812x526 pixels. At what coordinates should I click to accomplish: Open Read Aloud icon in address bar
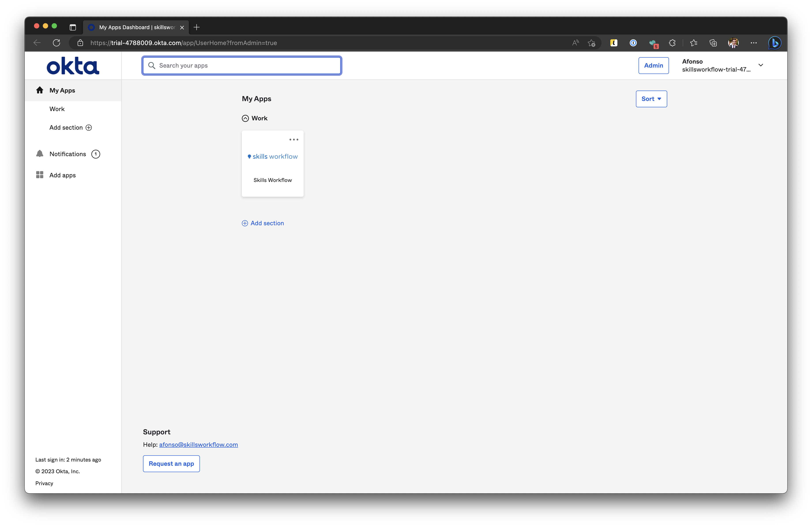pos(575,43)
